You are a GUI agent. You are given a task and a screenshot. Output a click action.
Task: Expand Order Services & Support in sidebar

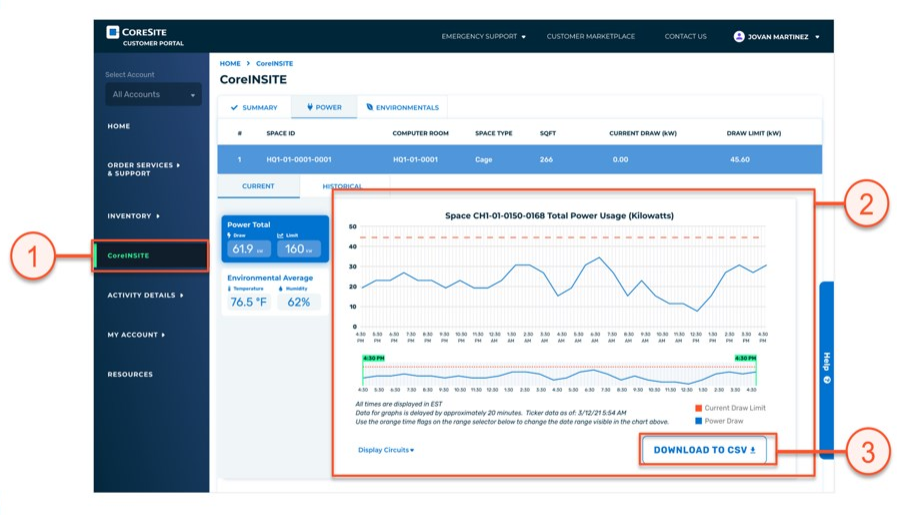pos(143,169)
